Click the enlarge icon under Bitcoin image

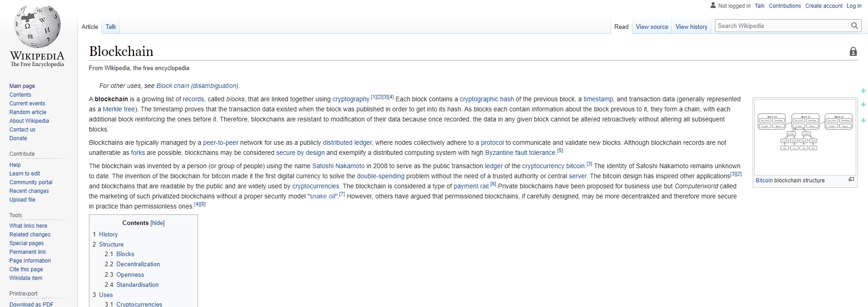[851, 180]
